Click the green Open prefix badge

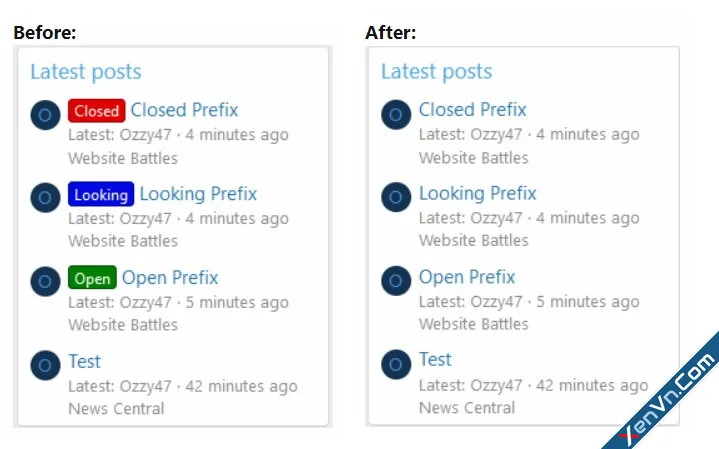tap(92, 277)
